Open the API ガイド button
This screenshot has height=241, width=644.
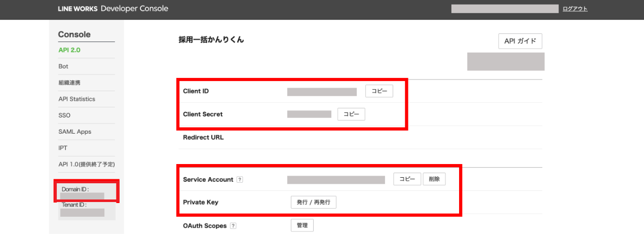520,42
